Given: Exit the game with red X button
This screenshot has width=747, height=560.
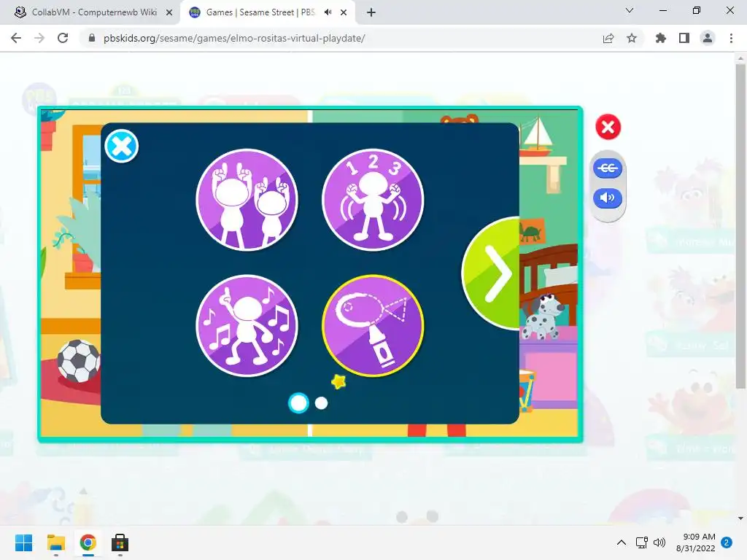Looking at the screenshot, I should [608, 127].
